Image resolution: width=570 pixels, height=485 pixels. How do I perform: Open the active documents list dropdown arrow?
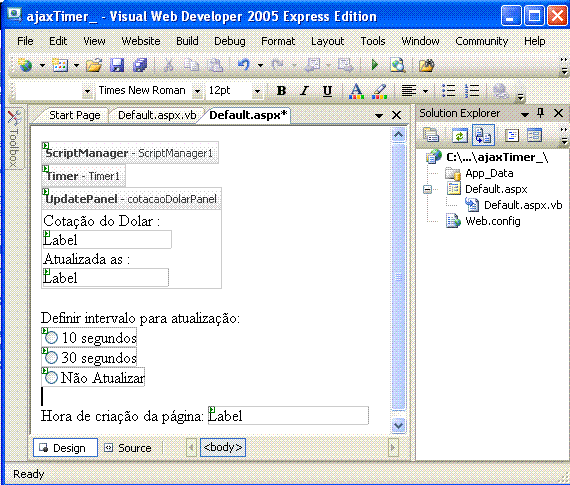click(379, 116)
